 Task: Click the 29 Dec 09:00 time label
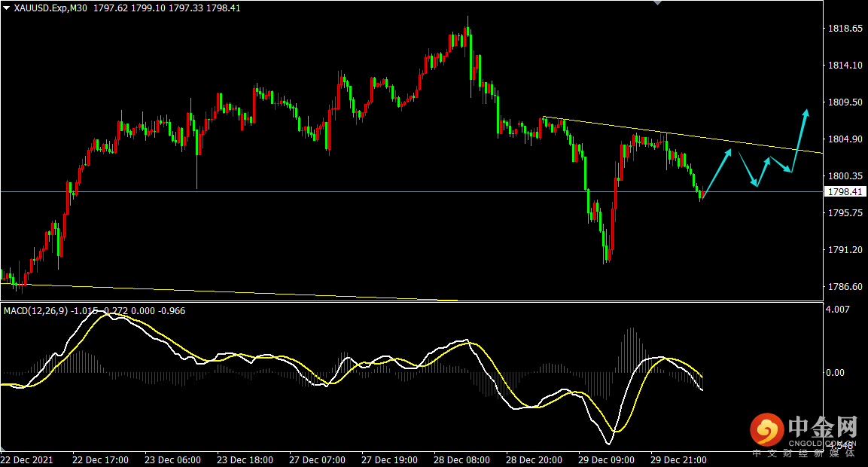pos(606,459)
